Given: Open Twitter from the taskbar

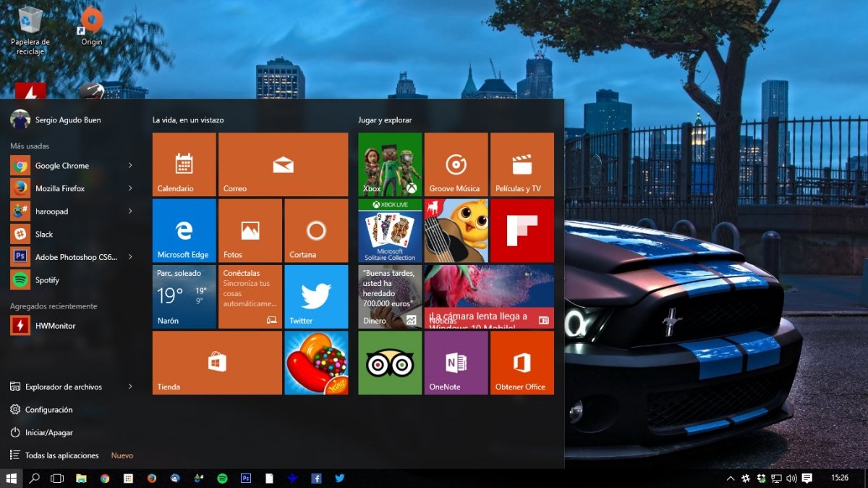Looking at the screenshot, I should [x=340, y=479].
